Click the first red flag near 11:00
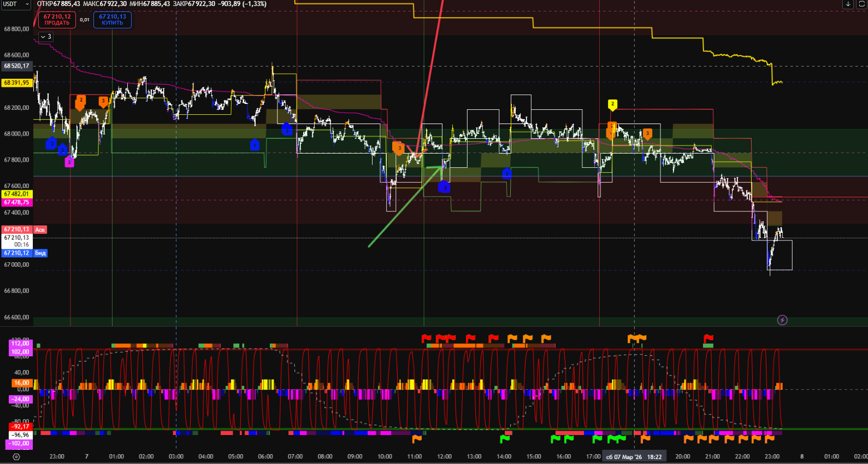This screenshot has height=464, width=868. pyautogui.click(x=427, y=339)
